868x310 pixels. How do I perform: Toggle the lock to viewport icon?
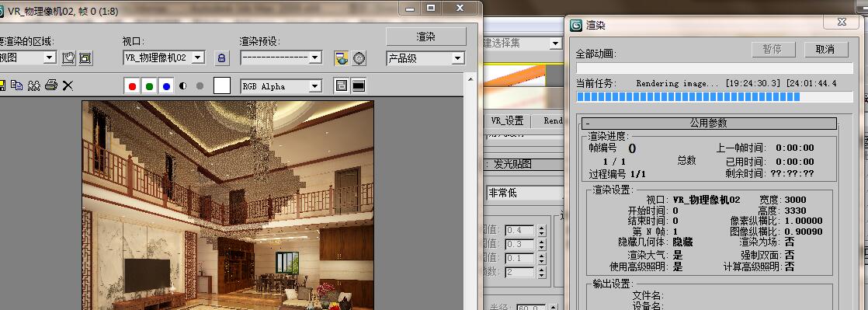(x=221, y=57)
